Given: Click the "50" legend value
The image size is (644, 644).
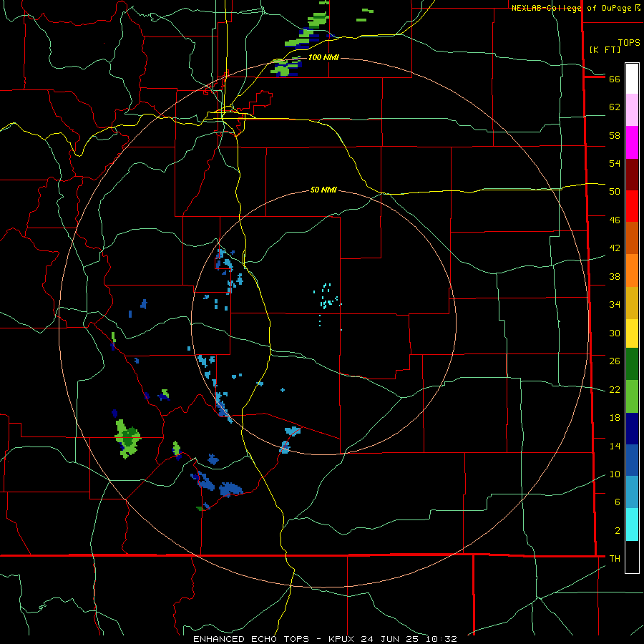Looking at the screenshot, I should click(615, 191).
